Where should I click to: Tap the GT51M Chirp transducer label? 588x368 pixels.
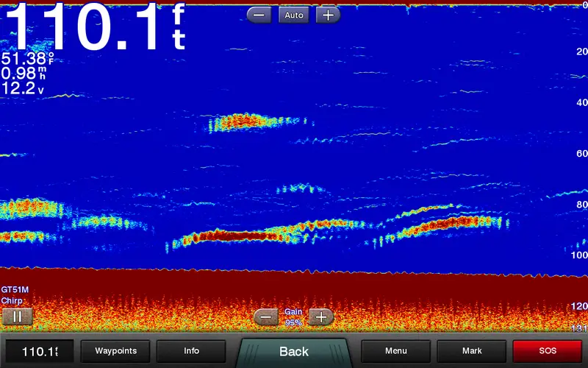click(15, 295)
